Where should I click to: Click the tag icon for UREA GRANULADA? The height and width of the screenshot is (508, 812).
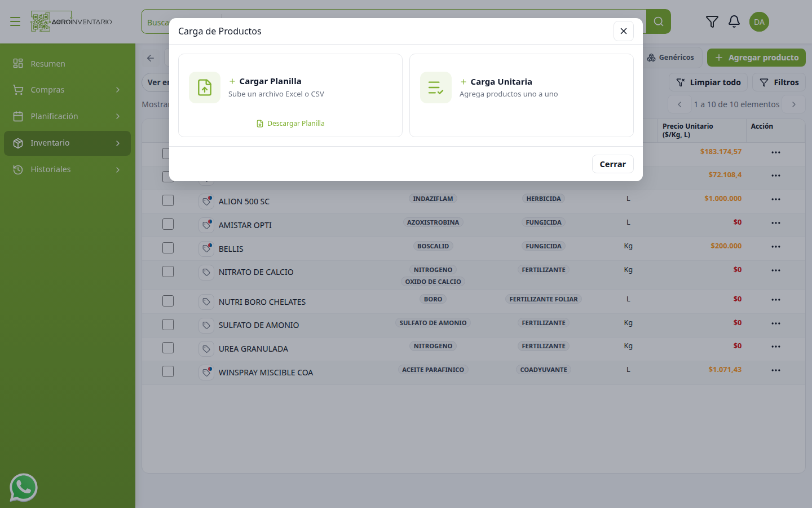click(206, 349)
